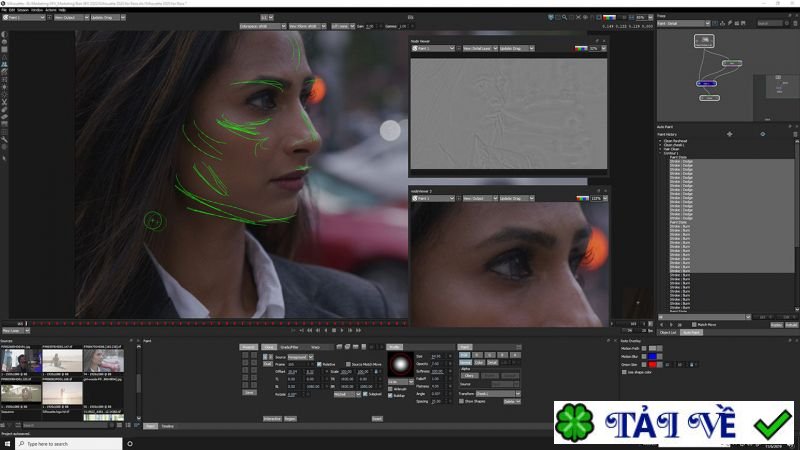The image size is (800, 450).
Task: Select the Clone tool in left toolbar
Action: (x=5, y=64)
